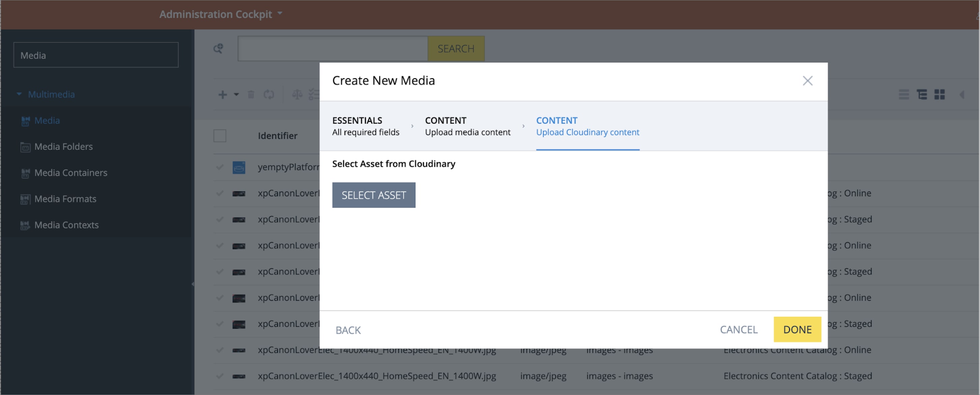
Task: Focus the search text field
Action: click(333, 49)
